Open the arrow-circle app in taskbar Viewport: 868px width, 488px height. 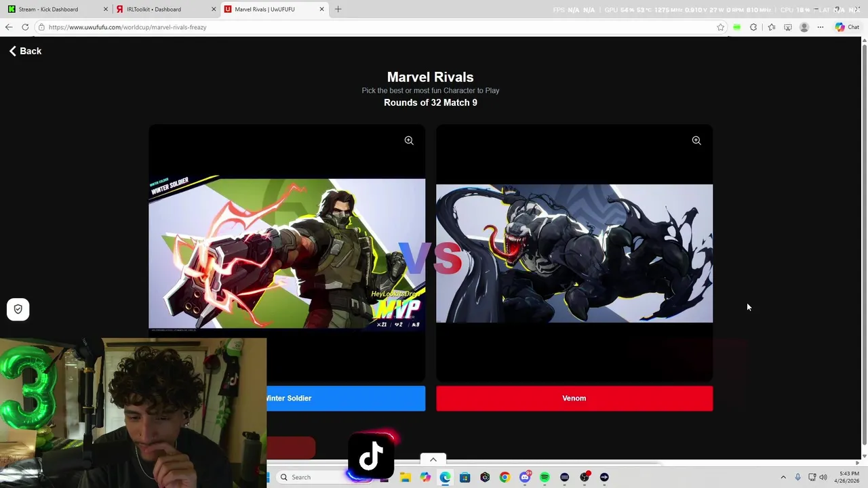604,477
